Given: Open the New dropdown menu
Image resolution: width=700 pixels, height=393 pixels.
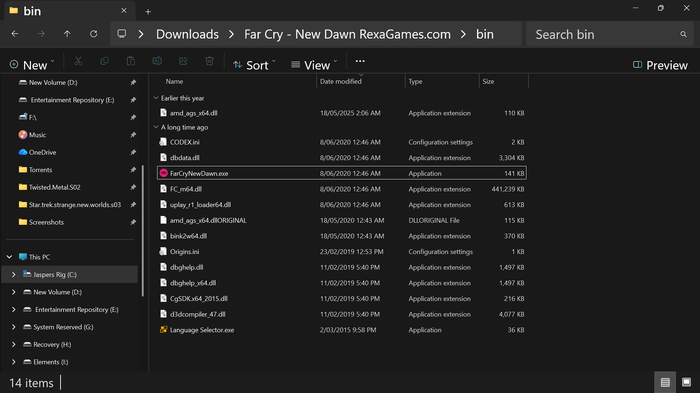Looking at the screenshot, I should tap(32, 65).
